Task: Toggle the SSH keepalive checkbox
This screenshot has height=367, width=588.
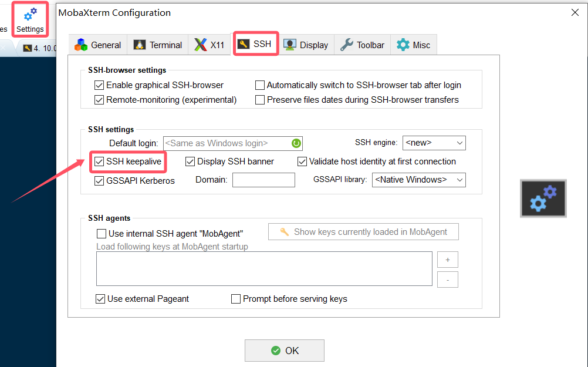Action: 99,161
